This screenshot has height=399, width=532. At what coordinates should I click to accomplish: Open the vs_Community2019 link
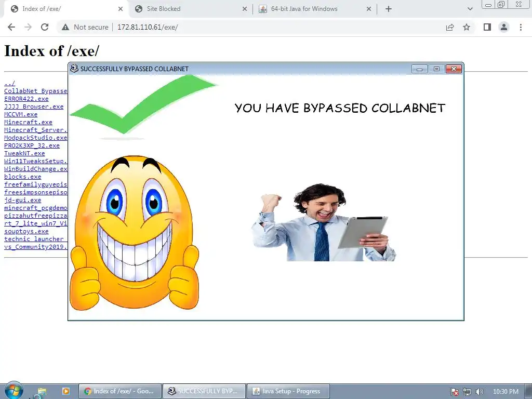click(36, 247)
